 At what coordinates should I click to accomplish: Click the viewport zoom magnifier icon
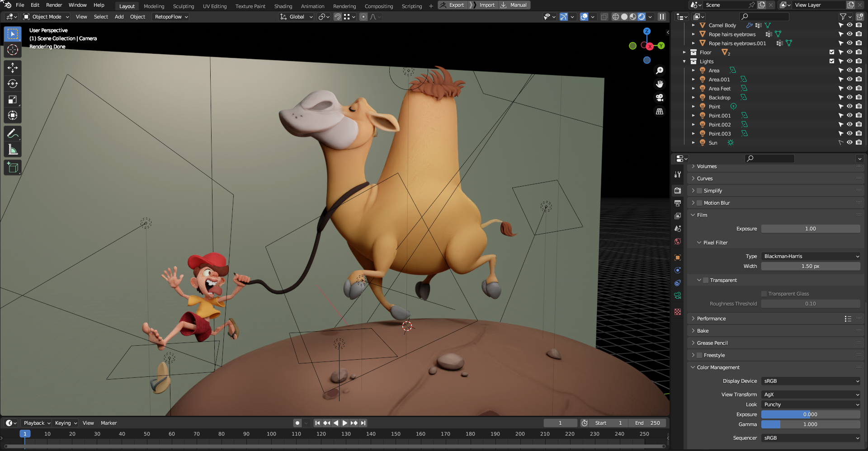(660, 70)
